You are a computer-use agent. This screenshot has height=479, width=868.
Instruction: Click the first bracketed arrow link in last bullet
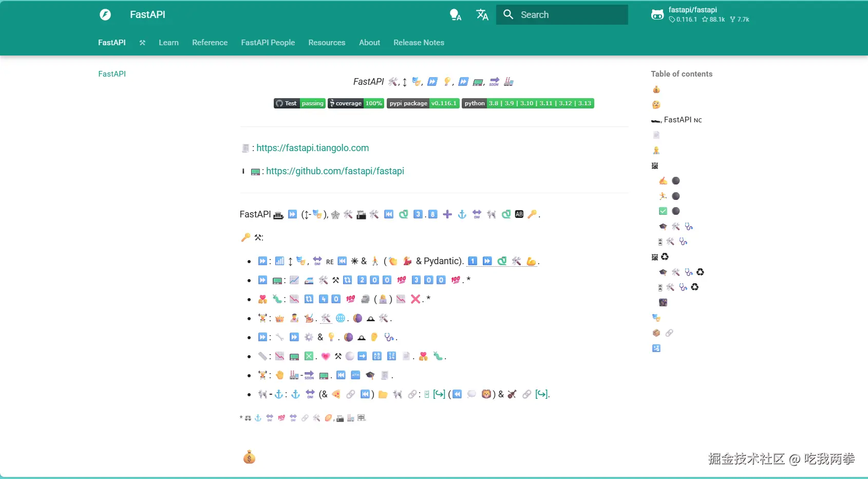439,394
